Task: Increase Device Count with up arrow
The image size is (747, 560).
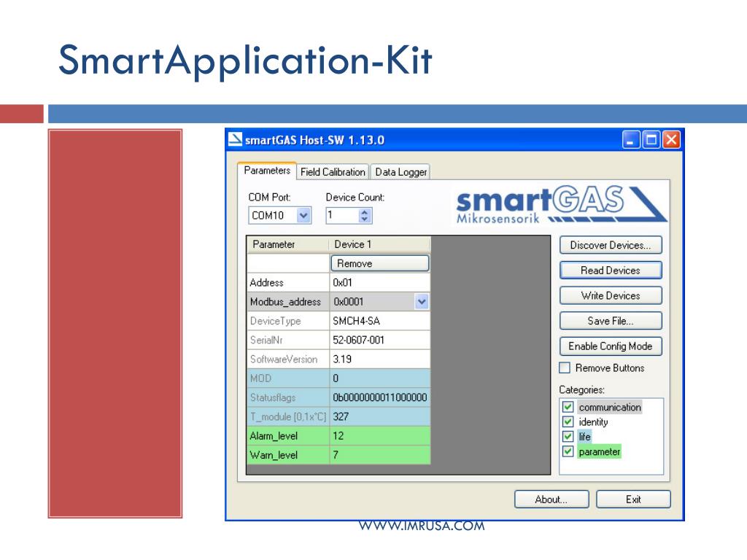Action: coord(365,212)
